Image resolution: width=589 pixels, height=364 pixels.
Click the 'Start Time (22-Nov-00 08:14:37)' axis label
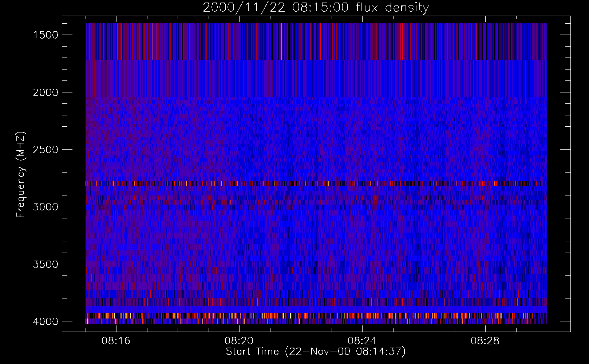(x=316, y=352)
